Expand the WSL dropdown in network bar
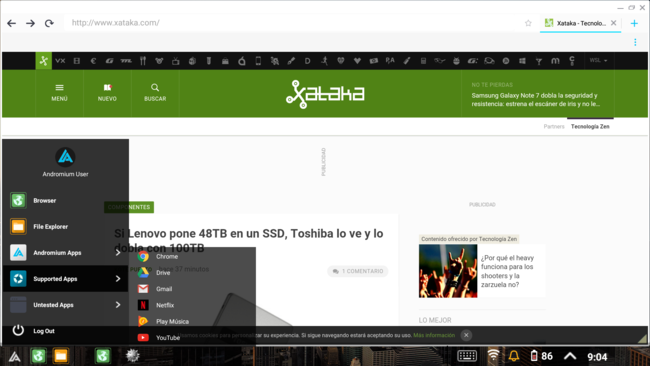The width and height of the screenshot is (650, 366). pyautogui.click(x=598, y=61)
